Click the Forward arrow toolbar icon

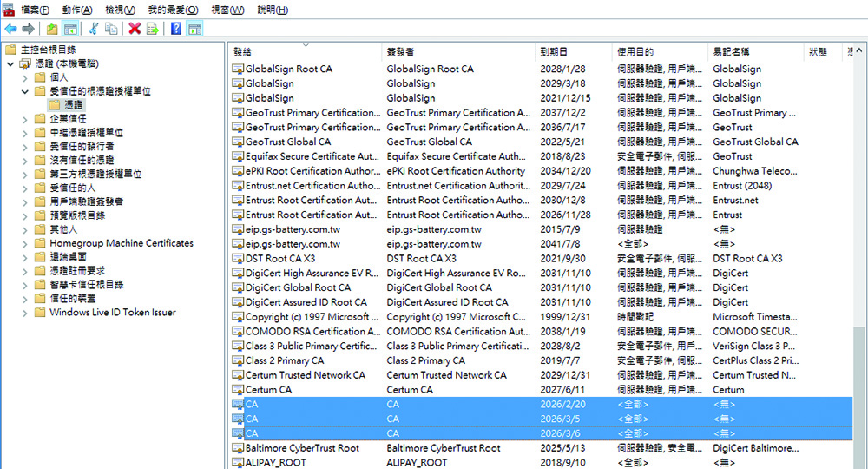[x=29, y=29]
